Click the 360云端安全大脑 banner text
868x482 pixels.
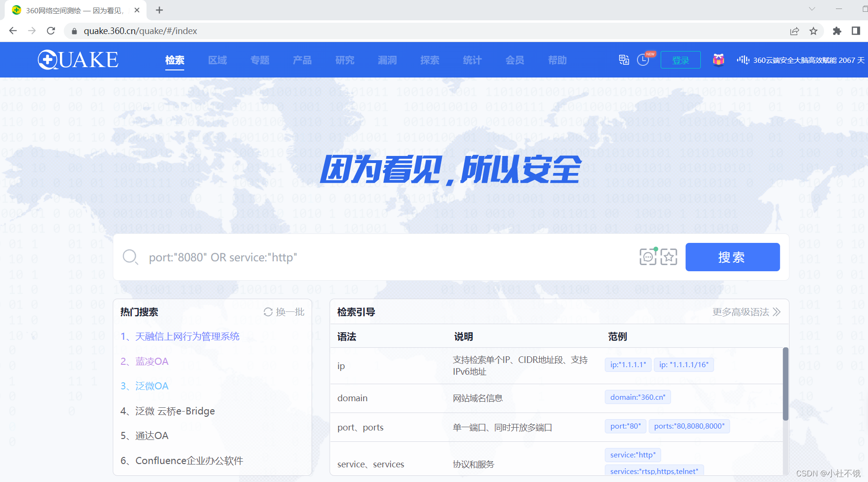tap(808, 60)
